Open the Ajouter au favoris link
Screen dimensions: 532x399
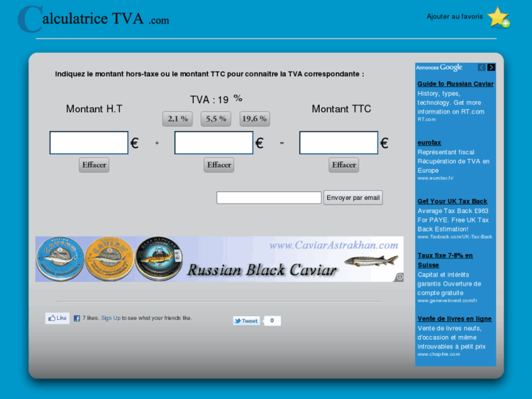pyautogui.click(x=454, y=17)
